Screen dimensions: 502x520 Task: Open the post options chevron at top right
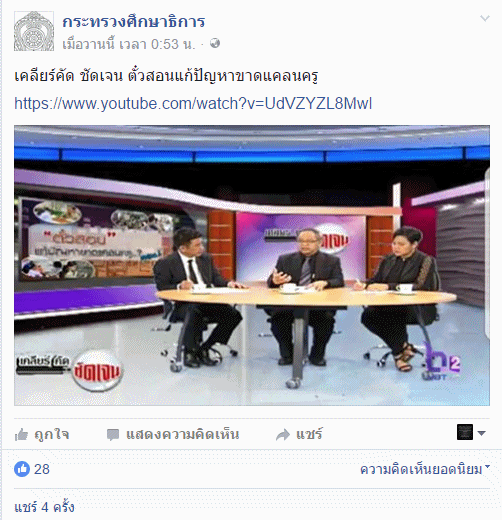click(x=485, y=18)
